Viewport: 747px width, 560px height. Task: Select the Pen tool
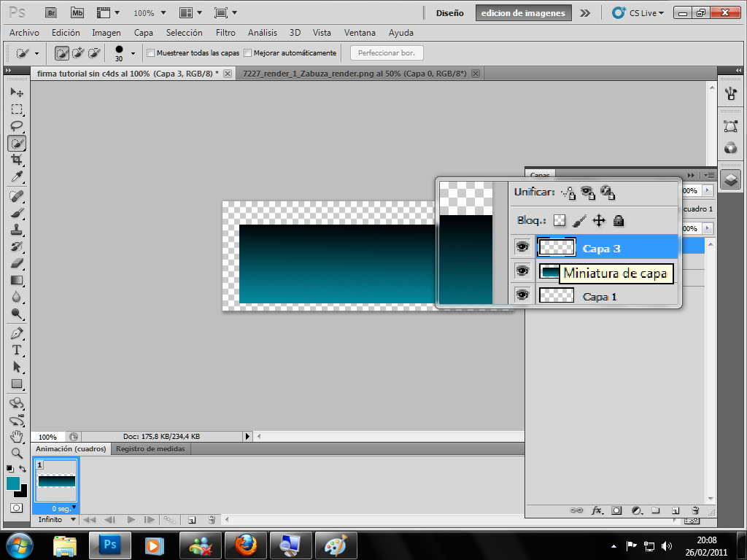coord(17,333)
